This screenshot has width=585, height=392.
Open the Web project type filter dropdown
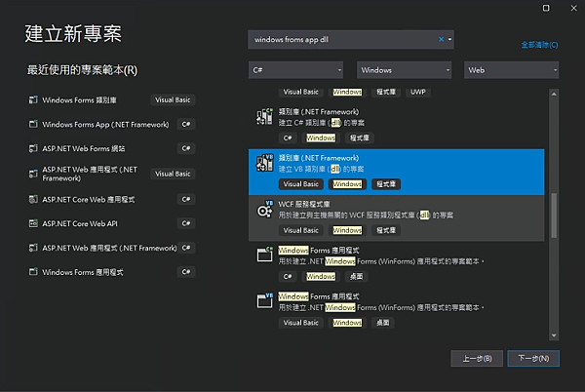511,70
